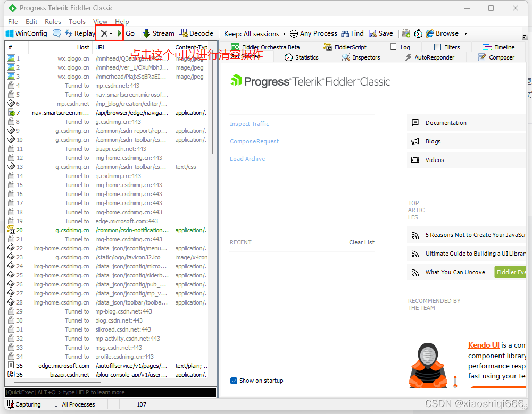The width and height of the screenshot is (532, 414).
Task: Open the Rules menu
Action: tap(53, 21)
